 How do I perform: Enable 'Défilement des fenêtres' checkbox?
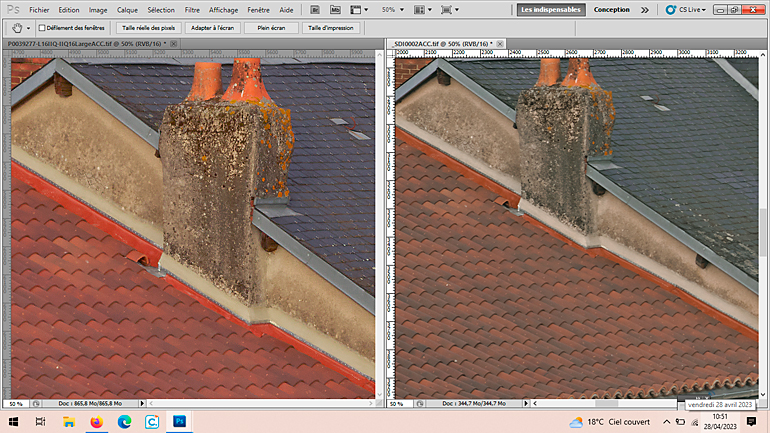[x=42, y=28]
